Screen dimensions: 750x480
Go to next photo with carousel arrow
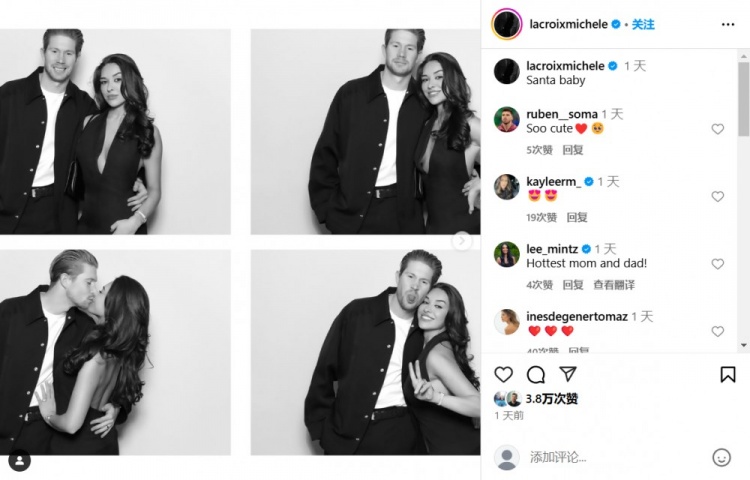click(461, 241)
